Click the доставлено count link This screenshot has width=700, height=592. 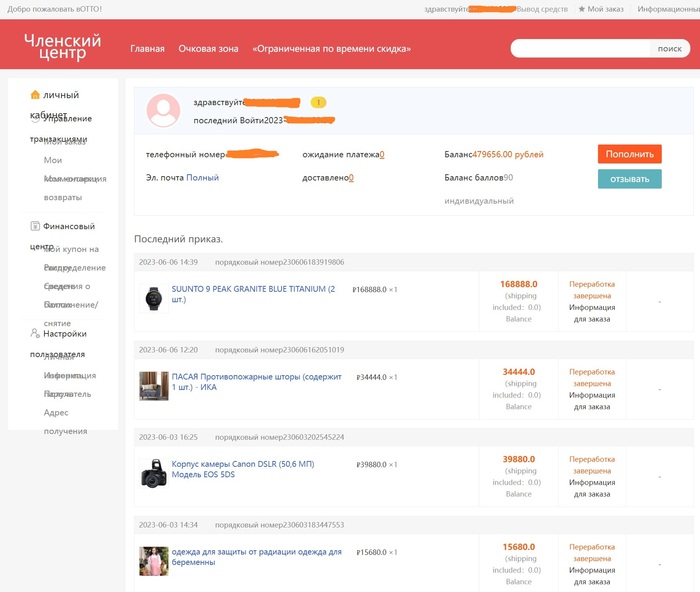tap(351, 178)
